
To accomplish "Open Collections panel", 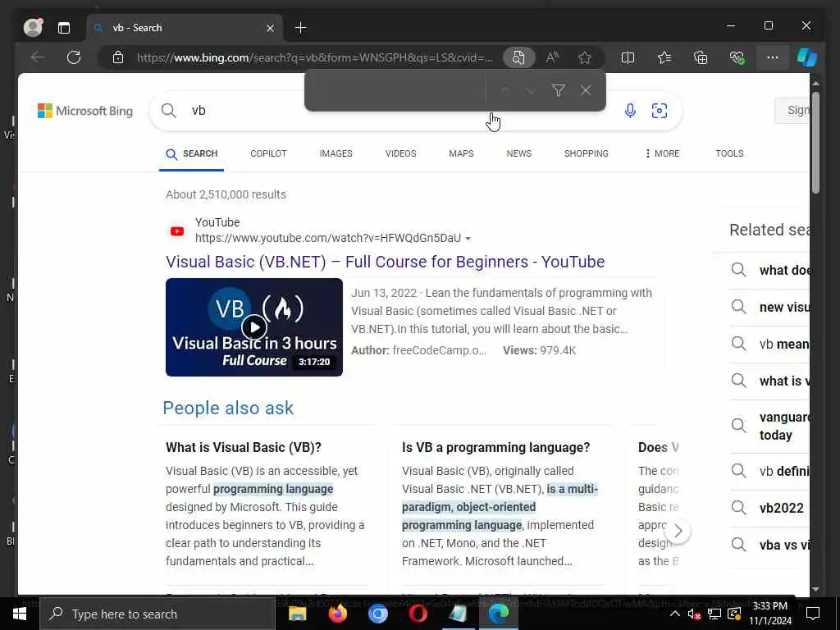I will coord(701,57).
